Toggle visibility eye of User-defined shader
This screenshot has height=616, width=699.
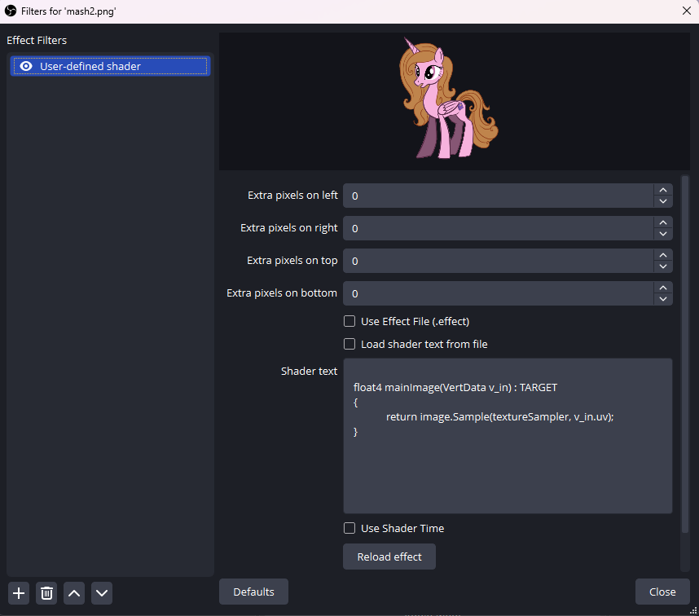coord(26,67)
